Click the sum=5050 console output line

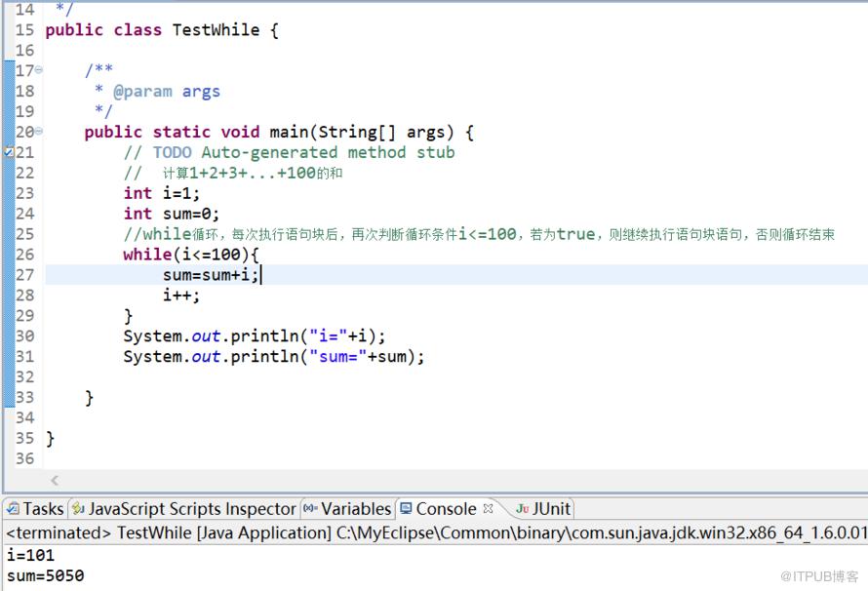tap(46, 575)
